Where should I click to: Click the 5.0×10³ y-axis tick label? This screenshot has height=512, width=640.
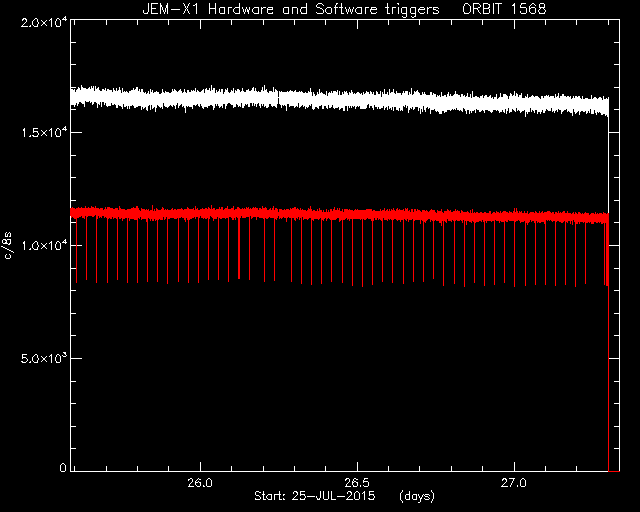(44, 358)
